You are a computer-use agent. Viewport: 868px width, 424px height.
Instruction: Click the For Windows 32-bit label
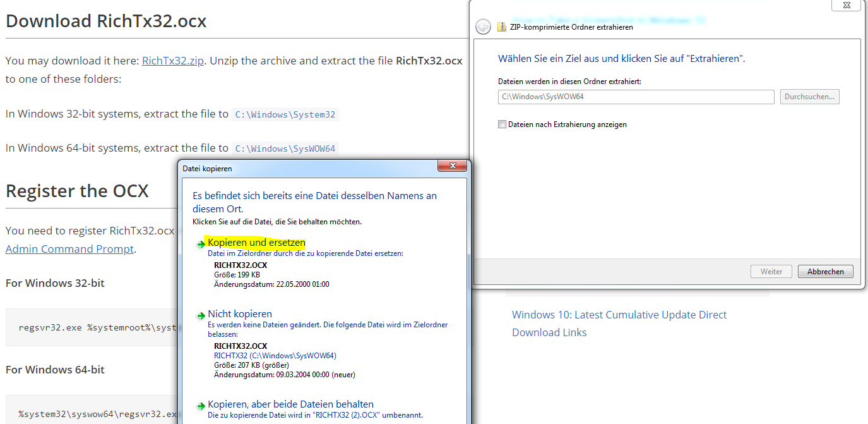pyautogui.click(x=55, y=283)
